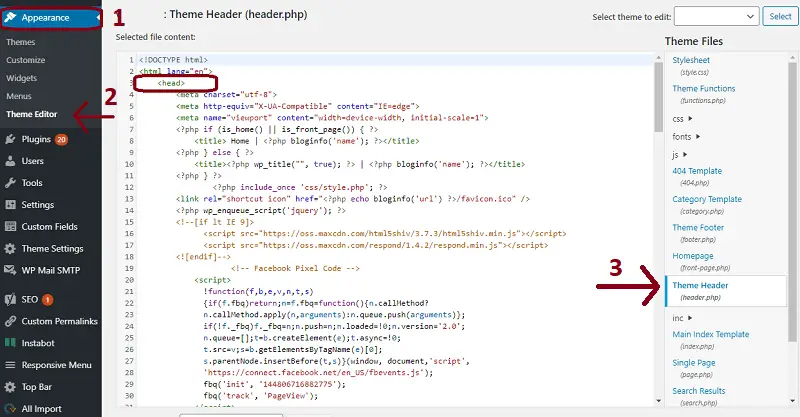Click the Theme Settings gear icon
This screenshot has width=800, height=417.
10,249
